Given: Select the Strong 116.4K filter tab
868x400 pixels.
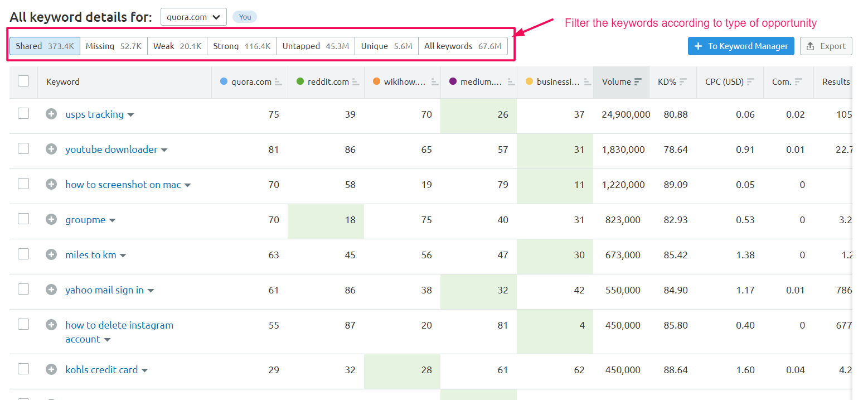Looking at the screenshot, I should point(242,46).
